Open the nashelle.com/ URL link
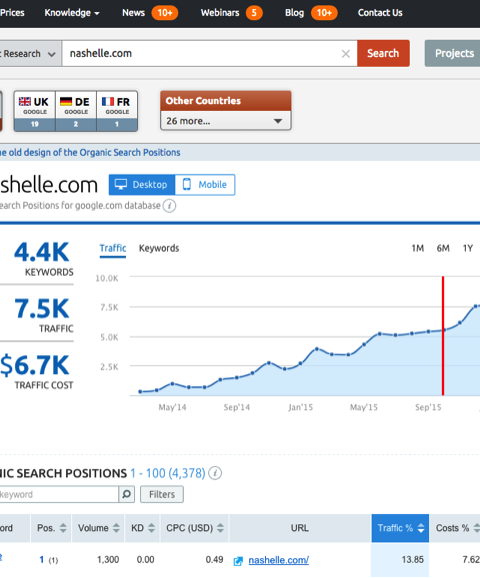The image size is (480, 578). coord(278,560)
